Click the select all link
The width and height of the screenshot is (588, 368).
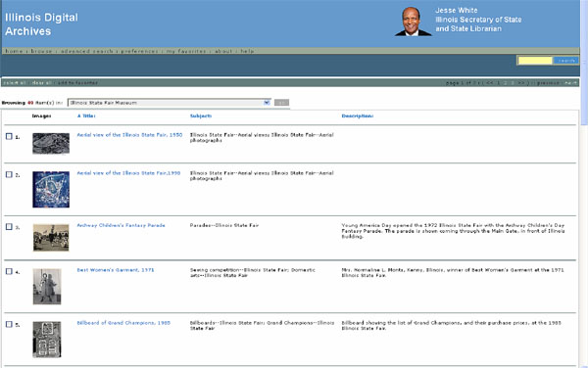click(x=15, y=83)
